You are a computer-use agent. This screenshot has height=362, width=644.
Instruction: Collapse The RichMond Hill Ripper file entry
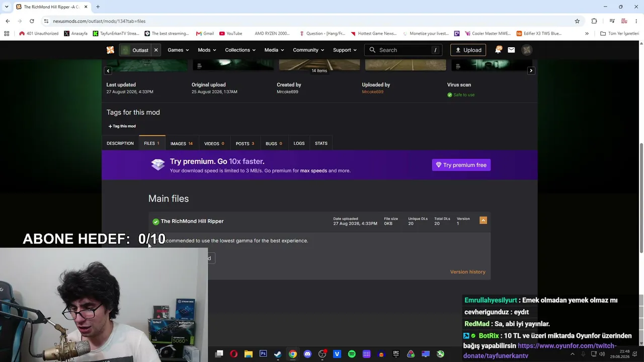coord(483,220)
